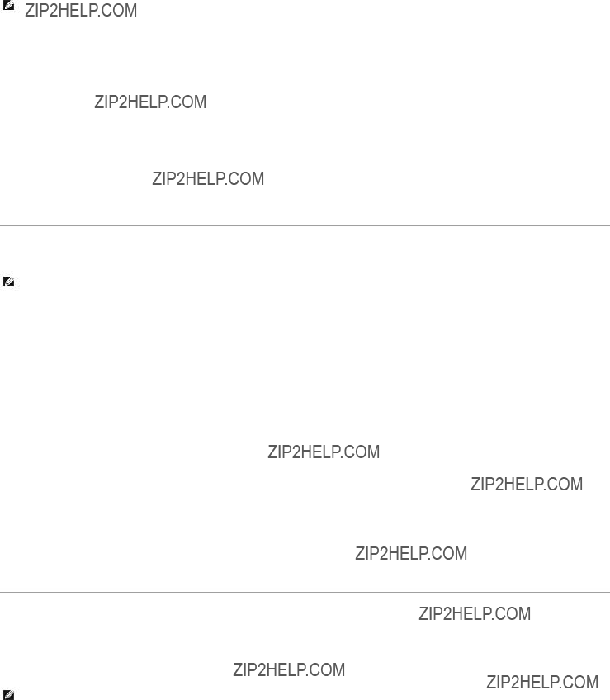Viewport: 610px width, 700px height.
Task: Click the first horizontal divider line
Action: [305, 226]
